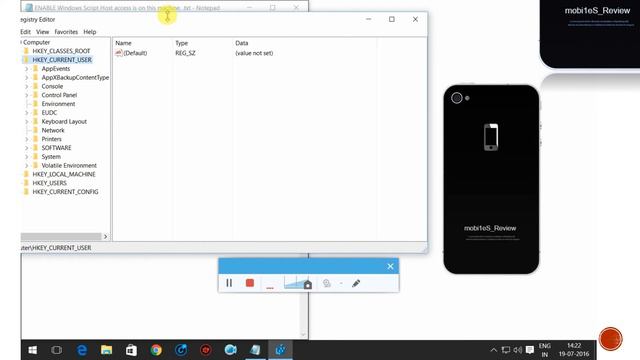This screenshot has width=640, height=360.
Task: Open the red circular taskbar app
Action: pos(206,350)
